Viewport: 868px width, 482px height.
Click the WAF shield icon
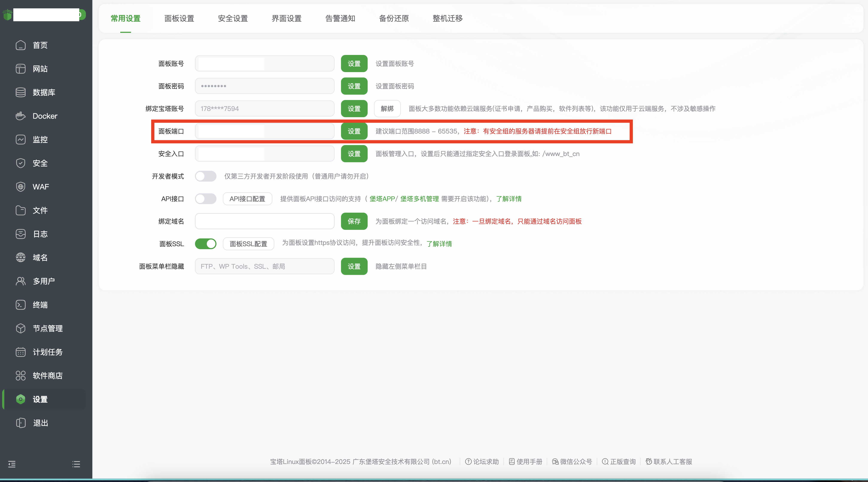pyautogui.click(x=21, y=187)
